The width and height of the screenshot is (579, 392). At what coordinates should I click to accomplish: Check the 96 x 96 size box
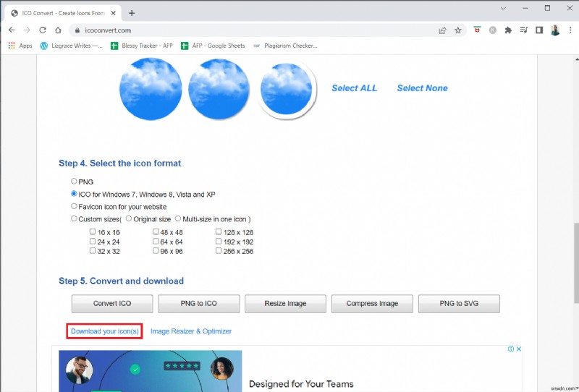coord(156,251)
